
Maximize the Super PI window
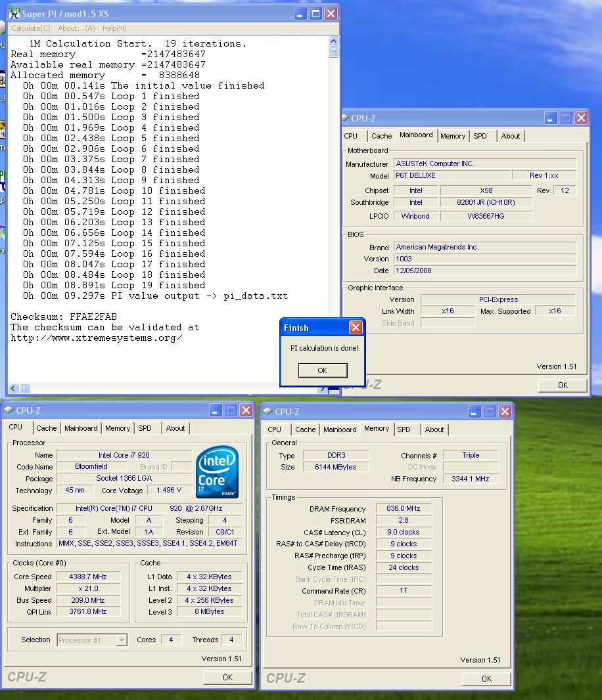[315, 14]
